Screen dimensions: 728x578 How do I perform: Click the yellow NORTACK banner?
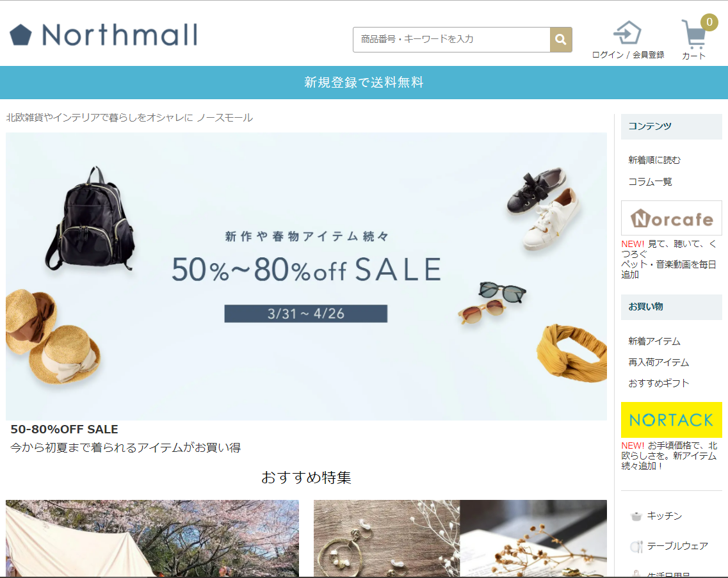(x=672, y=420)
